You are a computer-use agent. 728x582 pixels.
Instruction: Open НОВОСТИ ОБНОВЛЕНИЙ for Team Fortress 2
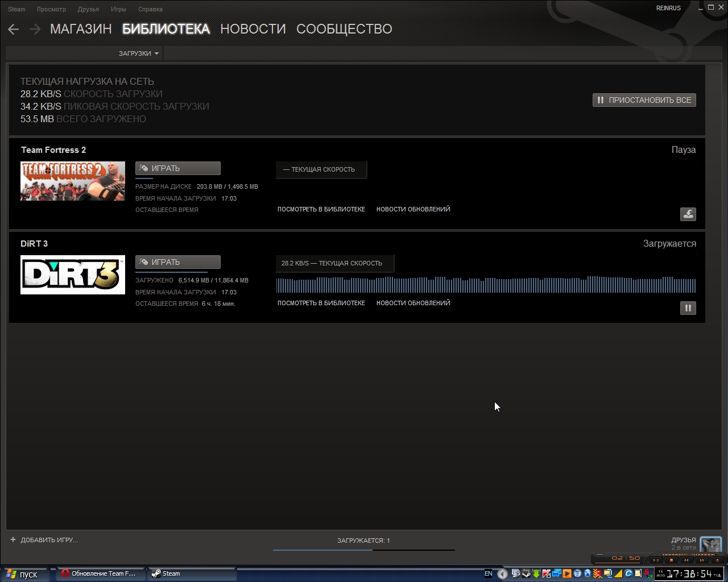click(413, 209)
